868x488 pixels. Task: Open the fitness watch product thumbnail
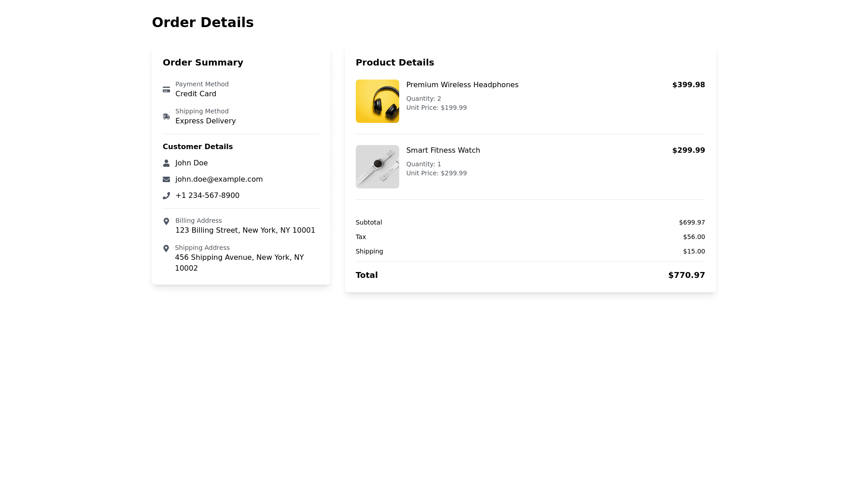377,167
